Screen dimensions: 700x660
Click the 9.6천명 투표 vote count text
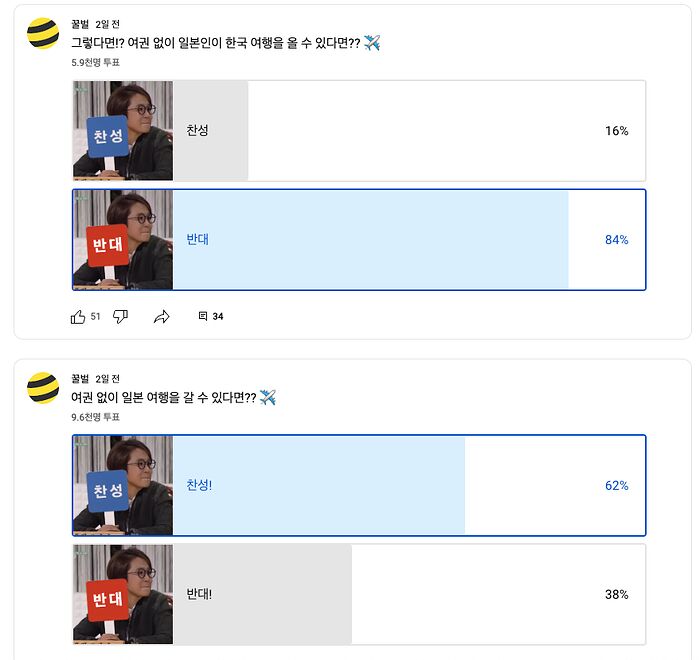(95, 417)
